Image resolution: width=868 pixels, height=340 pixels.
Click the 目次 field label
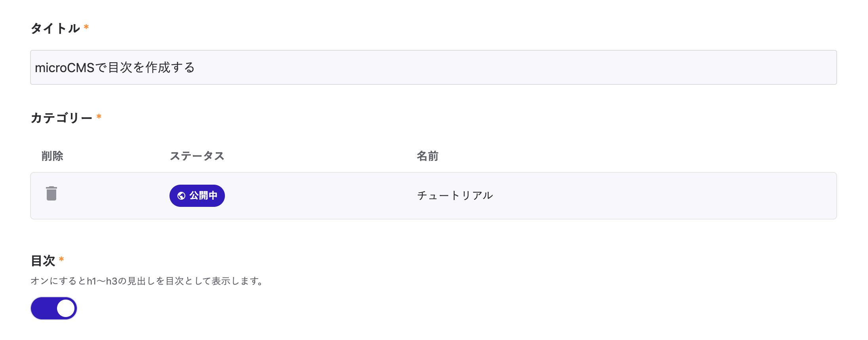(x=43, y=261)
